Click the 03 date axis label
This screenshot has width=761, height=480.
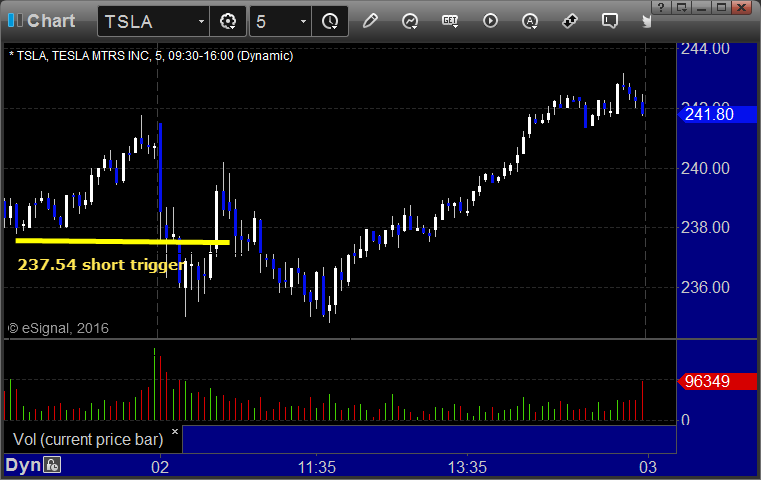coord(648,467)
